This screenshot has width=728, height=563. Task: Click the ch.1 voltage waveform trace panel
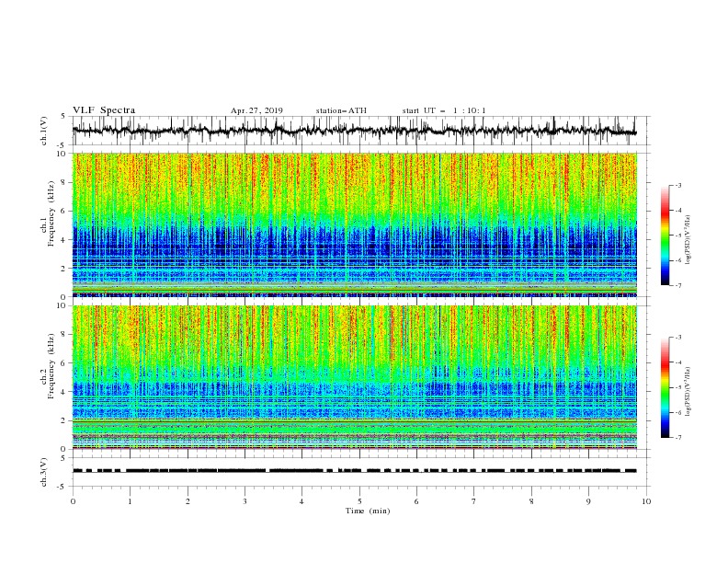pyautogui.click(x=360, y=131)
